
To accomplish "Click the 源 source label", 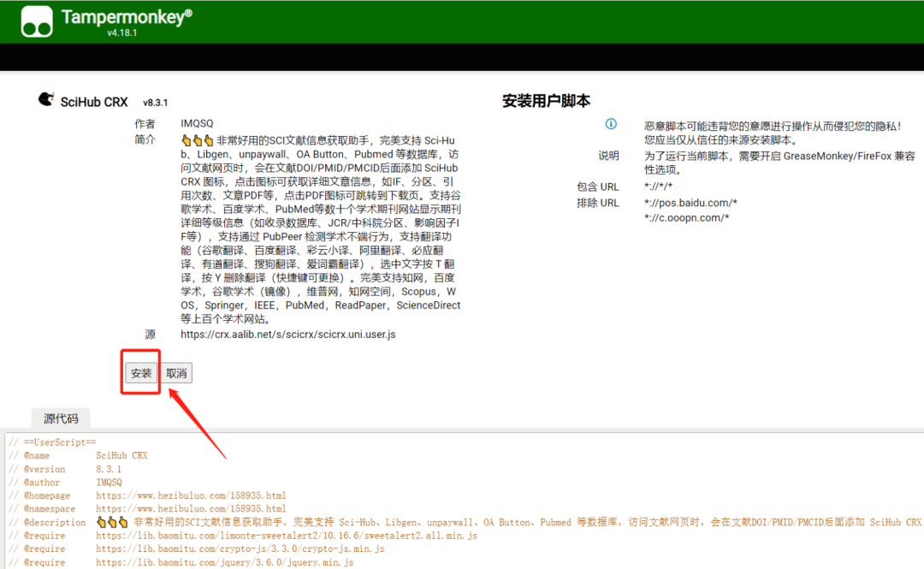I will click(x=151, y=335).
